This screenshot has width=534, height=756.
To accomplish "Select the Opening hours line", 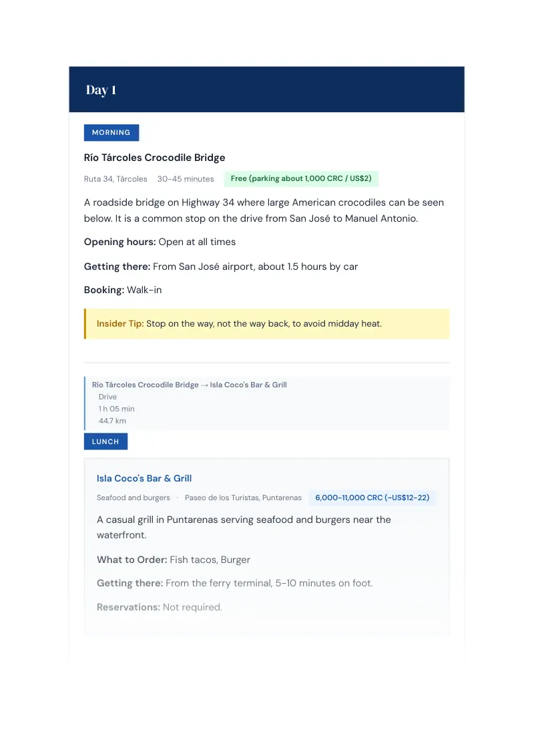I will [160, 242].
